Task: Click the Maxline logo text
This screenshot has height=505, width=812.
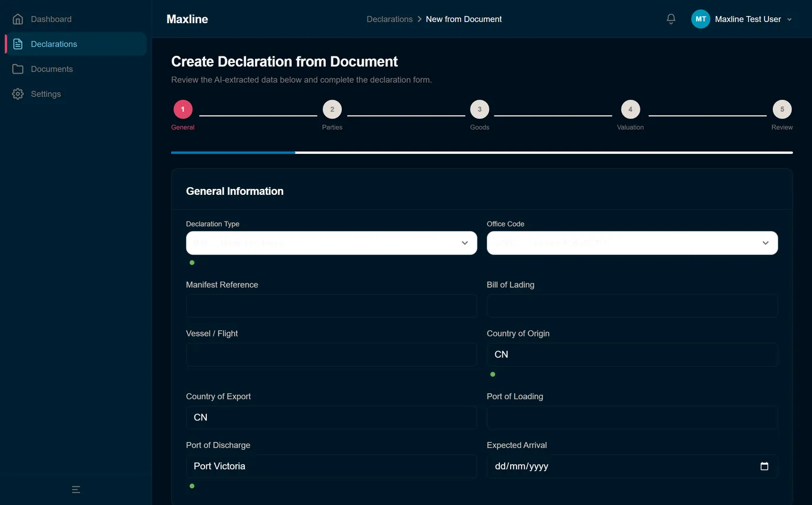Action: click(187, 19)
